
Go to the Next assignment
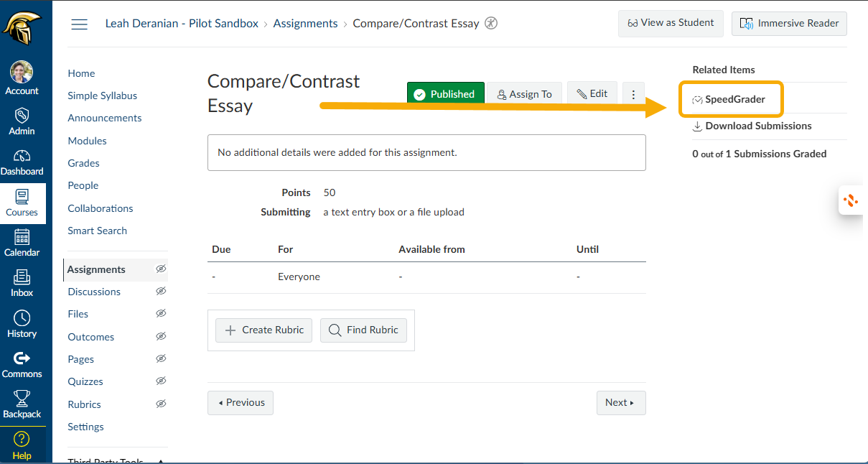pyautogui.click(x=621, y=403)
